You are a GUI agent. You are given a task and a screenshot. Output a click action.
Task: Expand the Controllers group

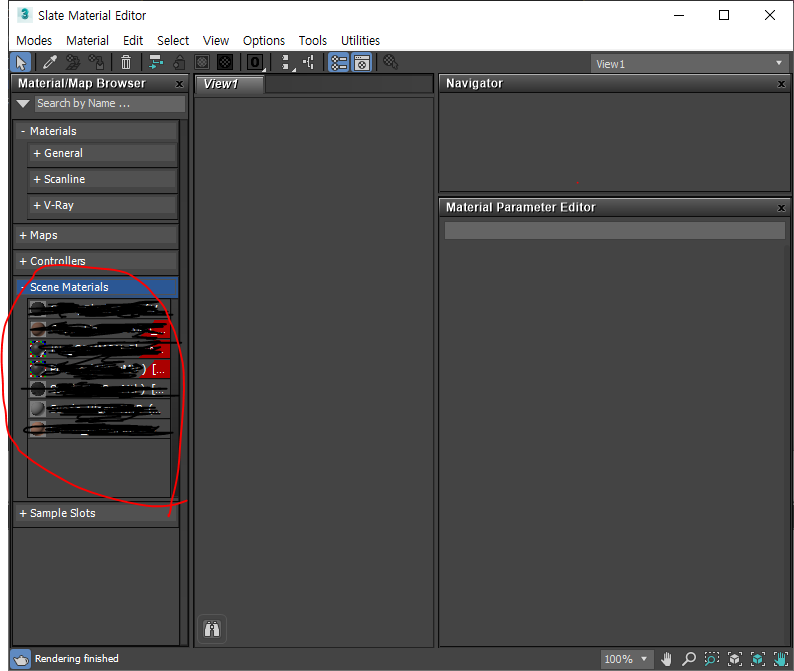pos(96,261)
